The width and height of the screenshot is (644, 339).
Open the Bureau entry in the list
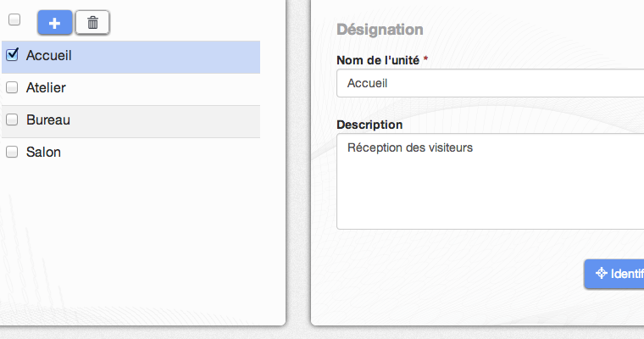(131, 122)
